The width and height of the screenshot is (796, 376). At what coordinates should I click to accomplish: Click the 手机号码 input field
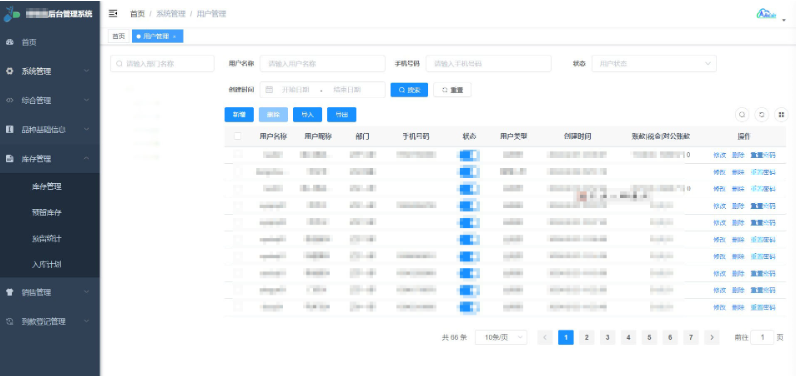click(x=488, y=64)
